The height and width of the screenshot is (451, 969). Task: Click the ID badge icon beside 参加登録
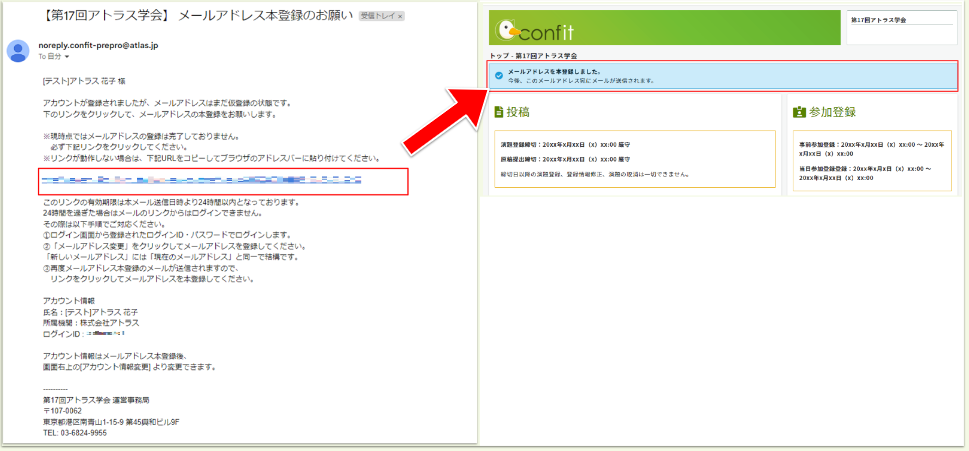(799, 112)
